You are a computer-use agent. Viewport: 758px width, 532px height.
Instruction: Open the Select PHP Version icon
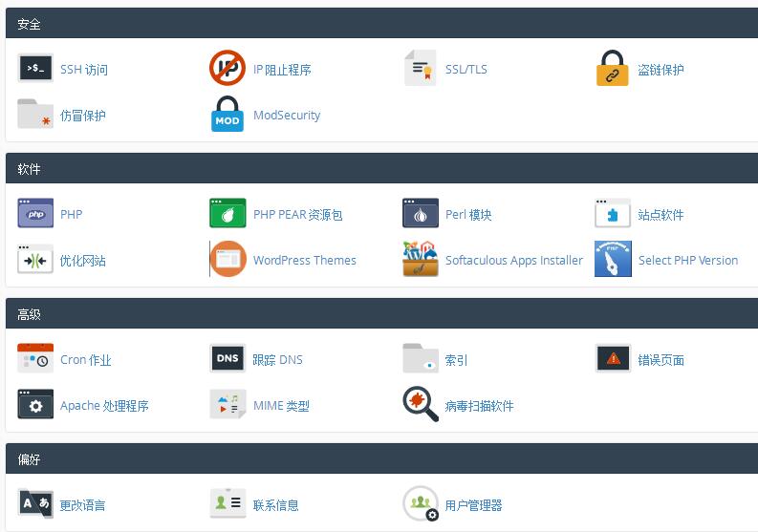(613, 260)
